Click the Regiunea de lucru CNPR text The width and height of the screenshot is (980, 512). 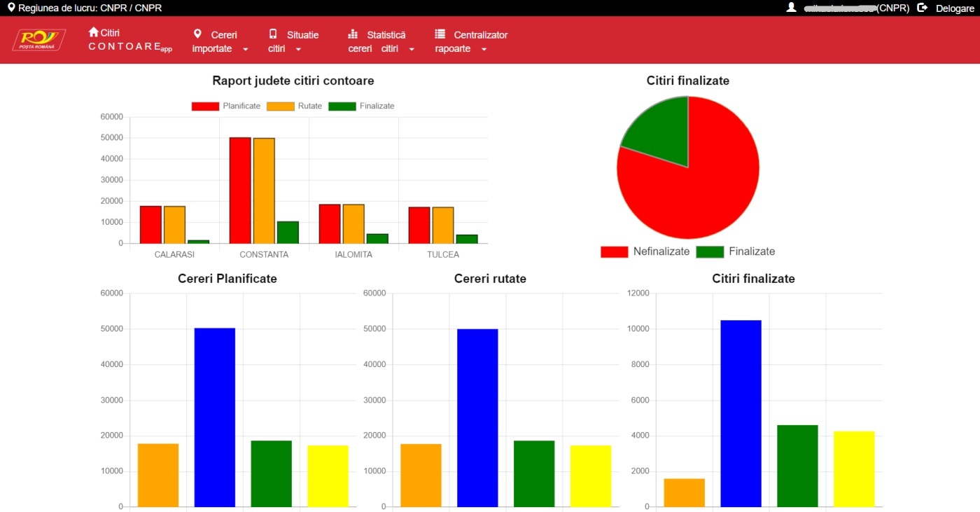[x=84, y=8]
